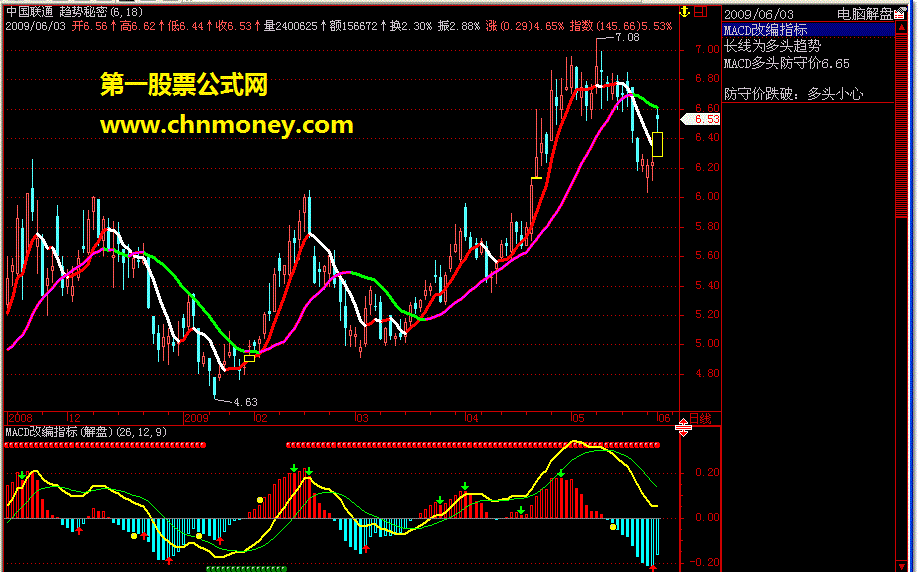
Task: Click the 2008 label on time axis
Action: tap(19, 418)
